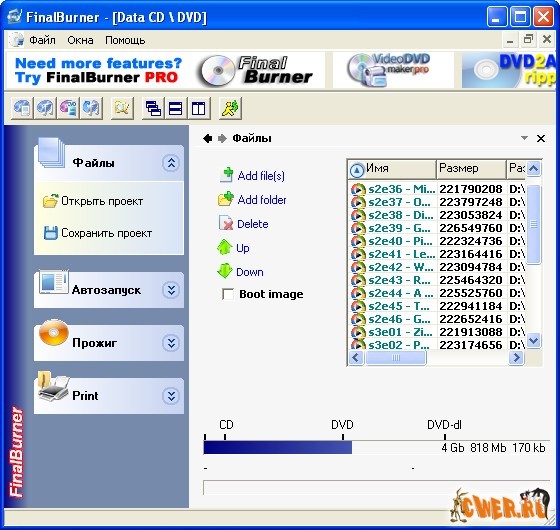This screenshot has width=560, height=530.
Task: Enable the Boot image checkbox
Action: tap(228, 294)
